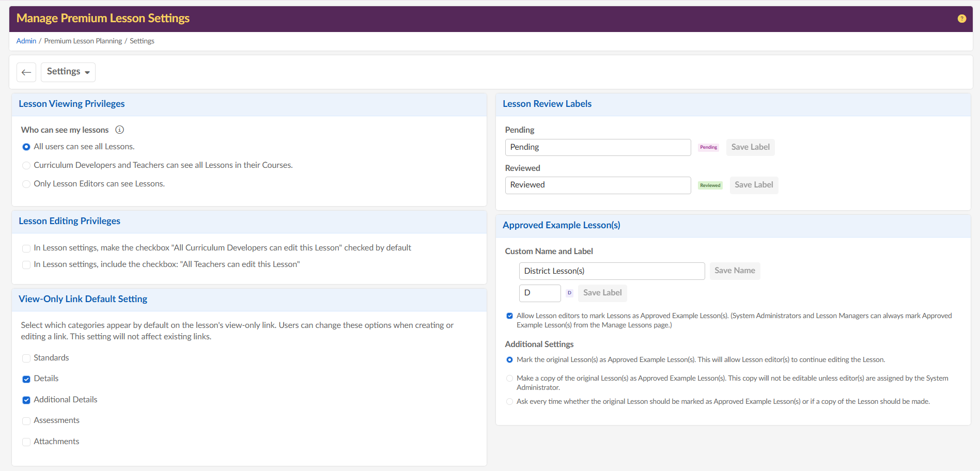
Task: Click the purple D label badge
Action: click(x=569, y=293)
